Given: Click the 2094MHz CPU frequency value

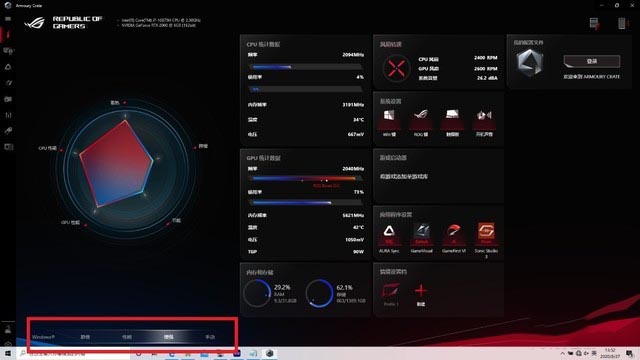Looking at the screenshot, I should pyautogui.click(x=353, y=55).
